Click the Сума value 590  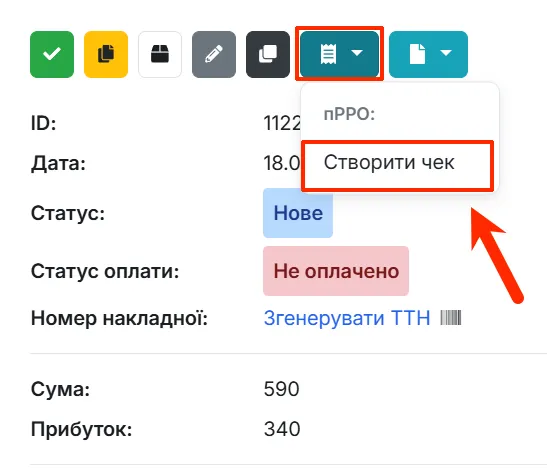[282, 389]
